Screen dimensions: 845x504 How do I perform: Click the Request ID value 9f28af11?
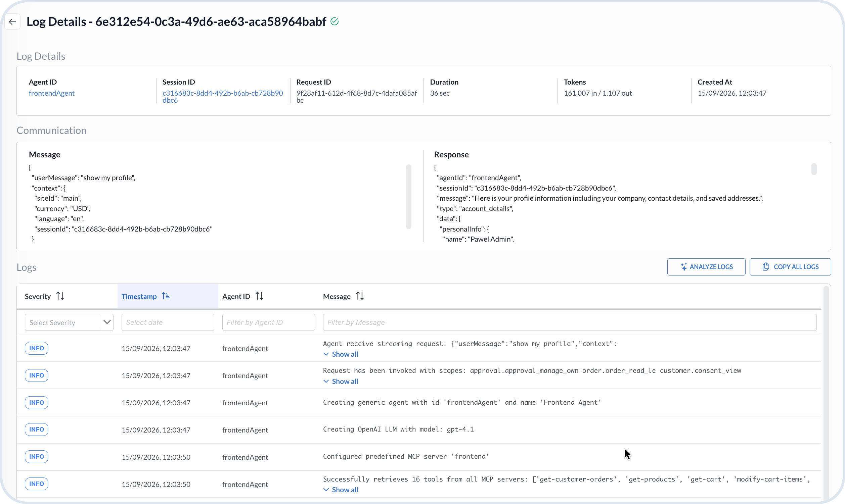click(357, 96)
